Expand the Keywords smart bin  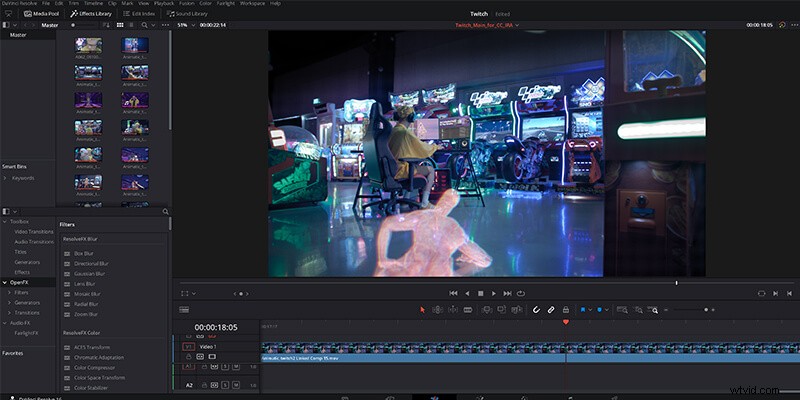click(5, 178)
